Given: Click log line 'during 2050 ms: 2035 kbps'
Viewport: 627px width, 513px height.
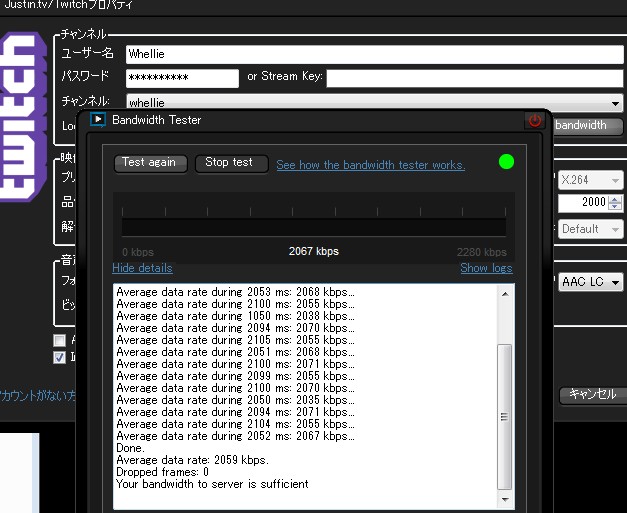Looking at the screenshot, I should point(236,400).
